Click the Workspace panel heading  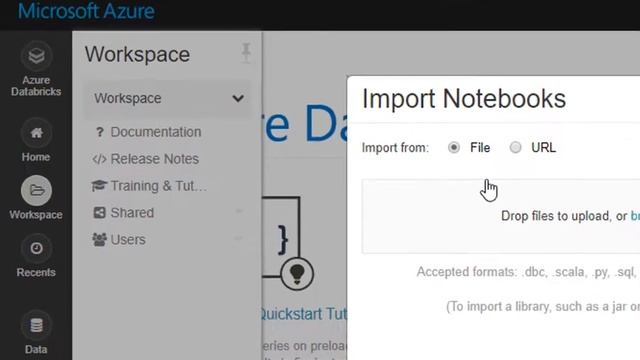pos(137,54)
